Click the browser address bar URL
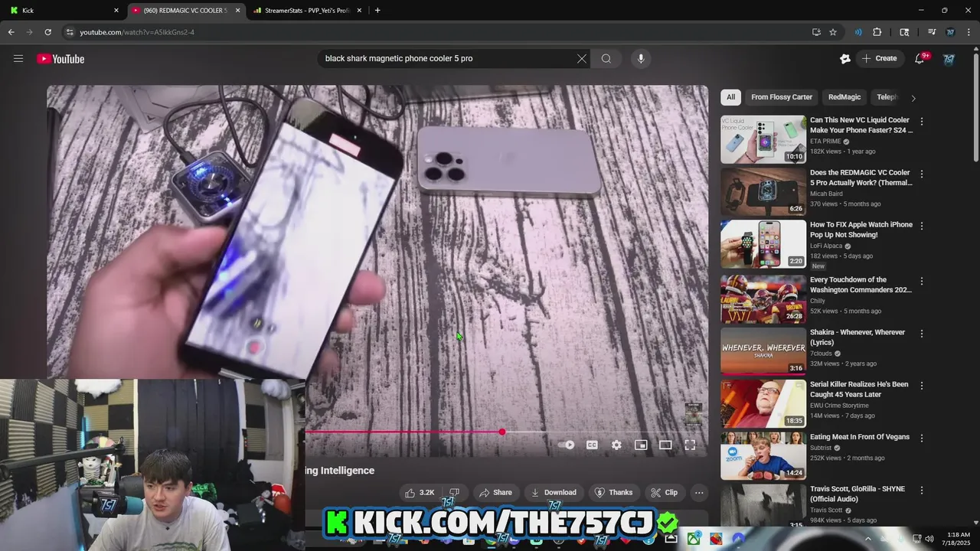980x551 pixels. click(x=137, y=32)
